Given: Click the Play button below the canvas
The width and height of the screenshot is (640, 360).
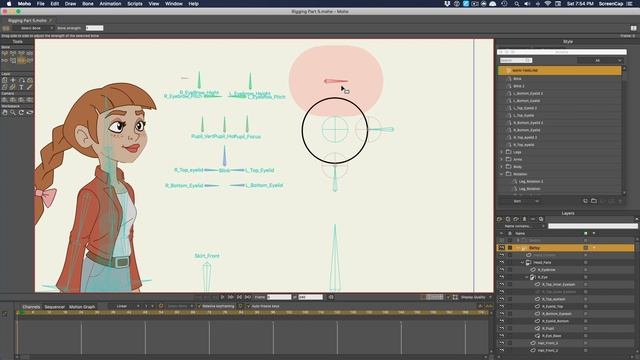Looking at the screenshot, I should pyautogui.click(x=222, y=297).
